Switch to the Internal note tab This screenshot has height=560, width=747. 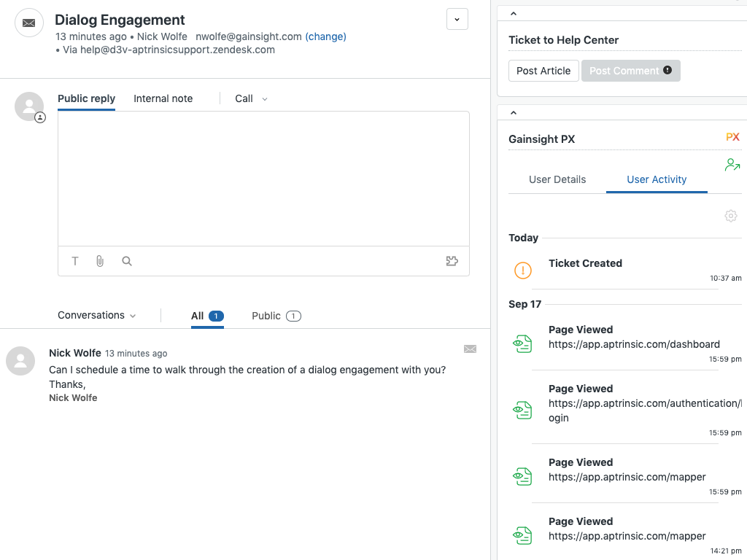pyautogui.click(x=163, y=98)
